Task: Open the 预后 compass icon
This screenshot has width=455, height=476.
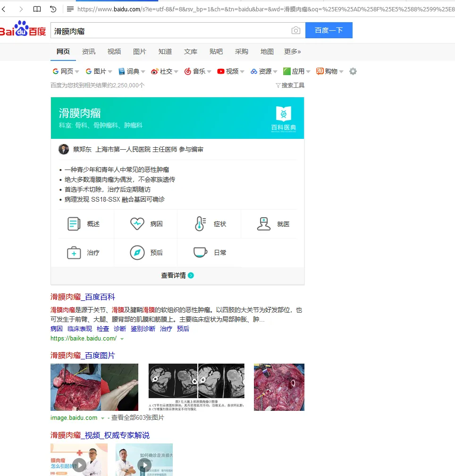Action: [x=137, y=253]
